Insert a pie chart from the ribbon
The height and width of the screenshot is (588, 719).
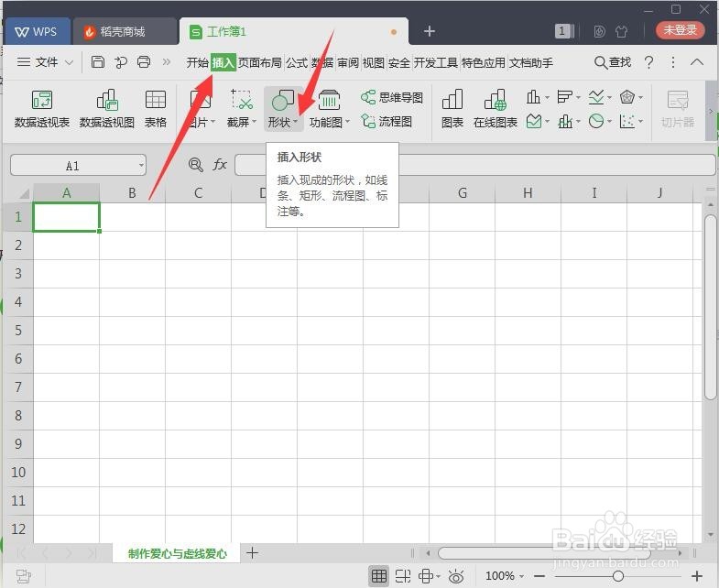point(596,121)
